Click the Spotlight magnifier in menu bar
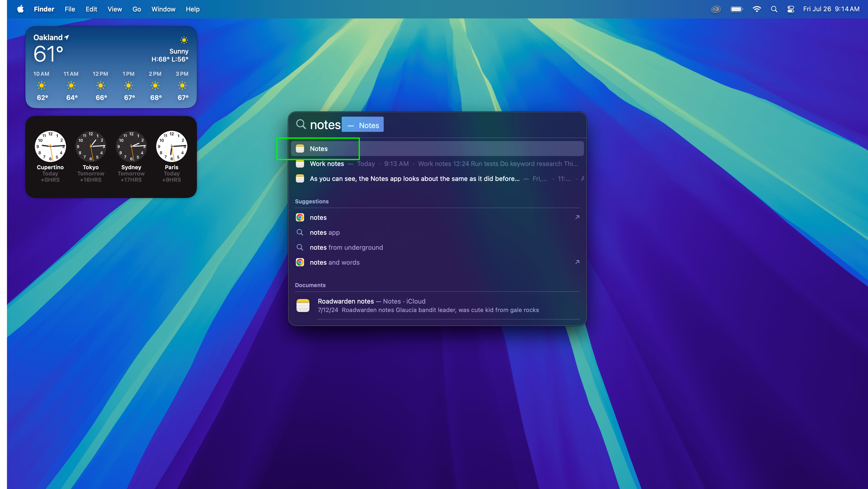The image size is (868, 489). (x=774, y=9)
